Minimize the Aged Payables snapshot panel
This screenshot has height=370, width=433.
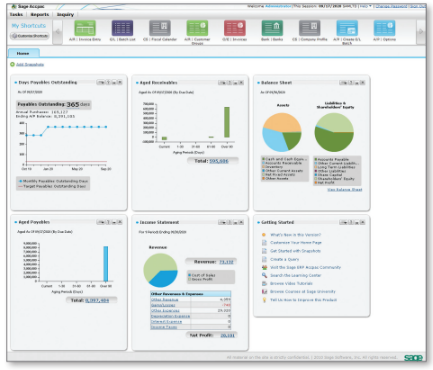coord(114,222)
